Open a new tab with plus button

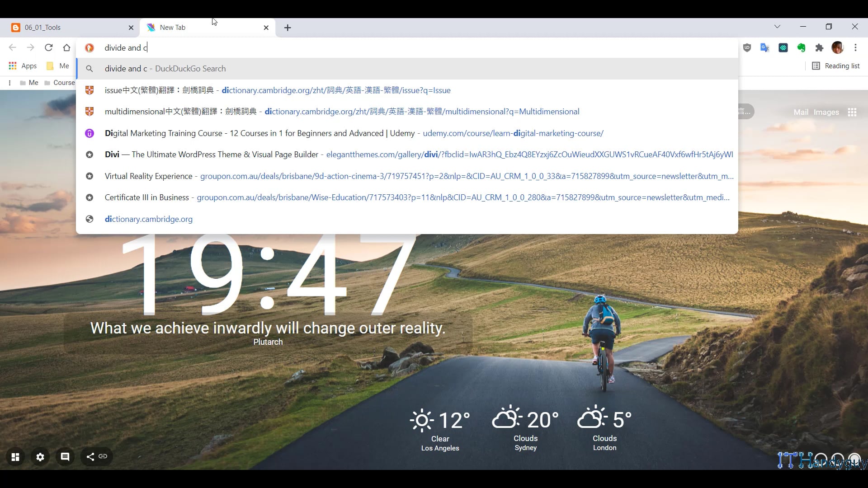click(x=288, y=28)
